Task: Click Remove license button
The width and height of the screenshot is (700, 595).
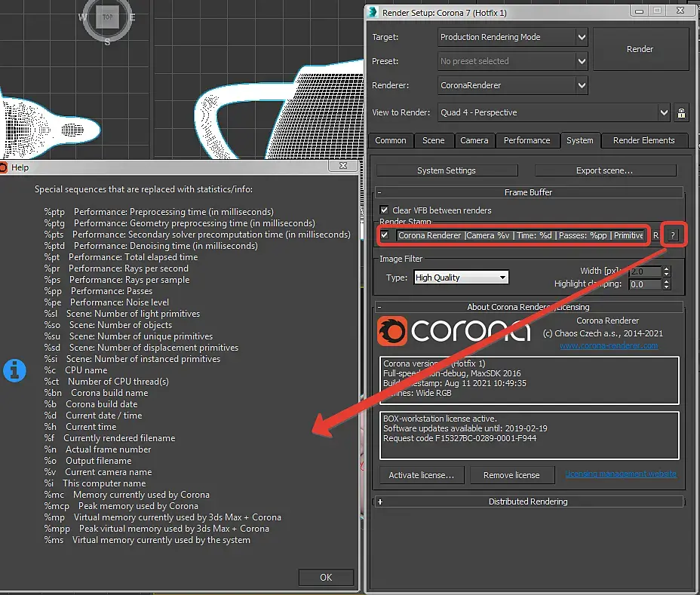Action: pyautogui.click(x=511, y=475)
